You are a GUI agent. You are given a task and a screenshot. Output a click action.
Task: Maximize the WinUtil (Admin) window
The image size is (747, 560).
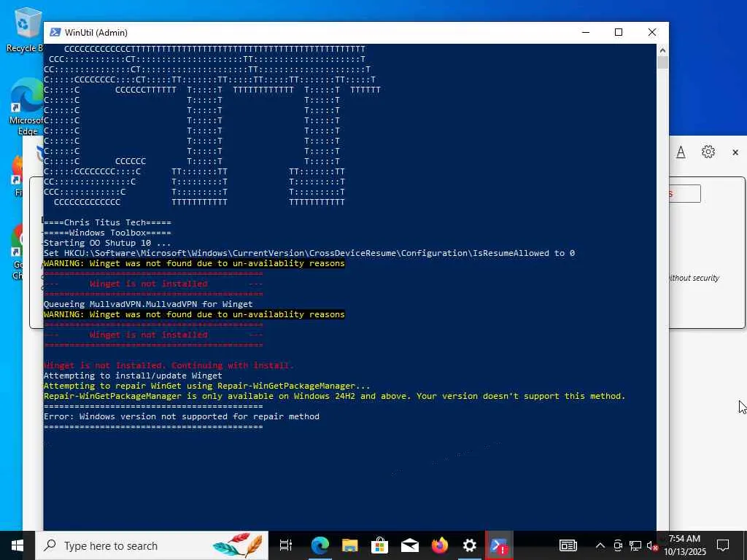tap(619, 32)
